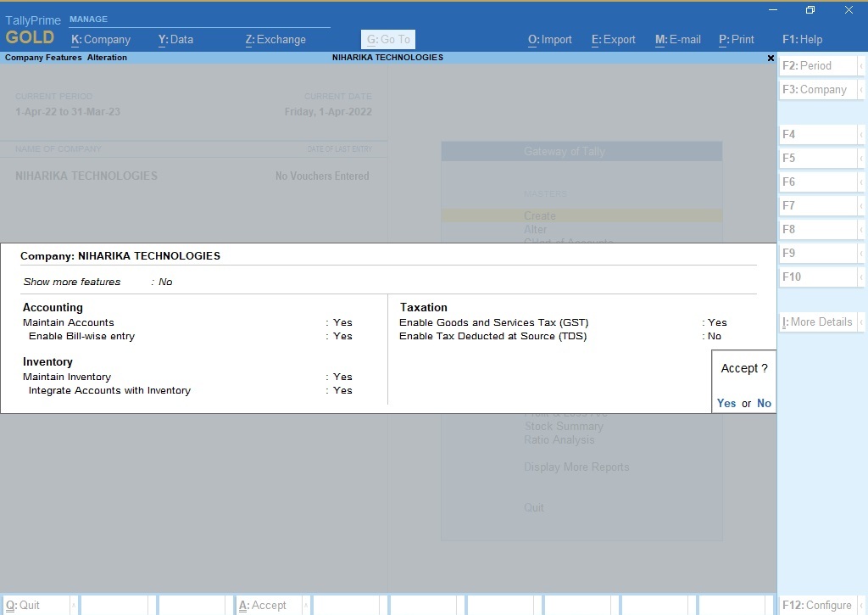Click the F2: Period button
868x615 pixels.
[818, 65]
